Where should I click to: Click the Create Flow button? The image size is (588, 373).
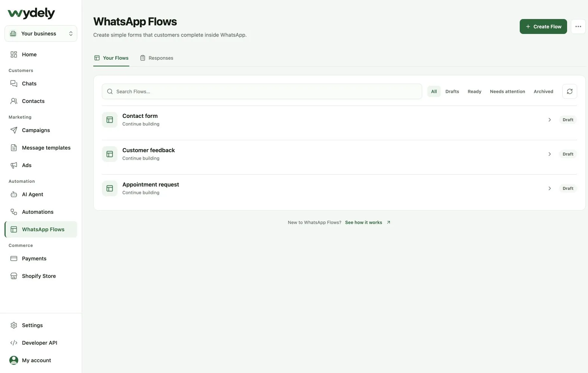[543, 26]
